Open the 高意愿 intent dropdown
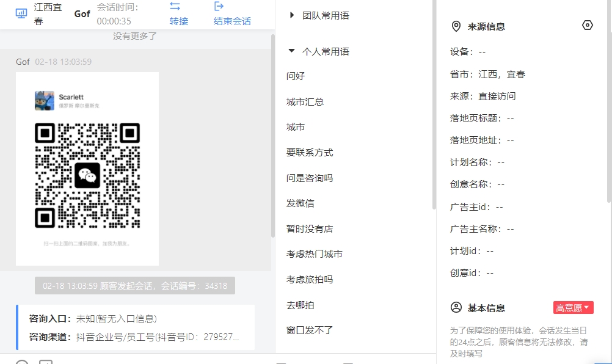Screen dimensions: 612x364 [x=573, y=307]
